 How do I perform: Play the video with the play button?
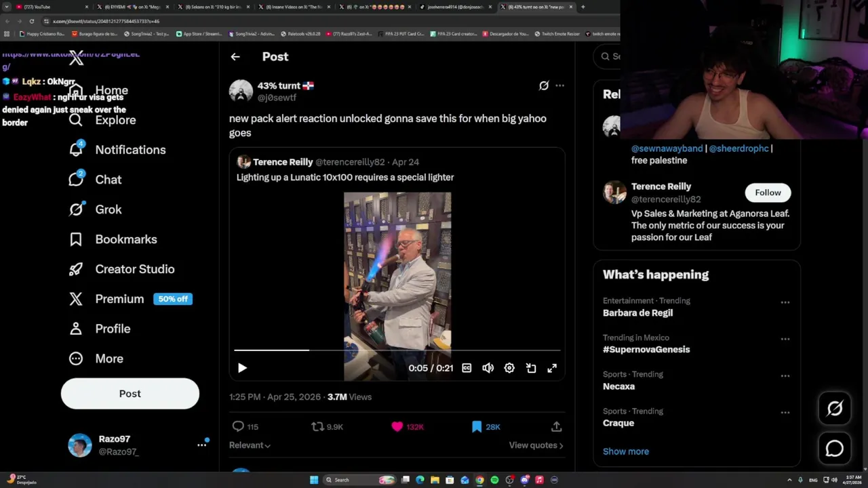point(242,368)
